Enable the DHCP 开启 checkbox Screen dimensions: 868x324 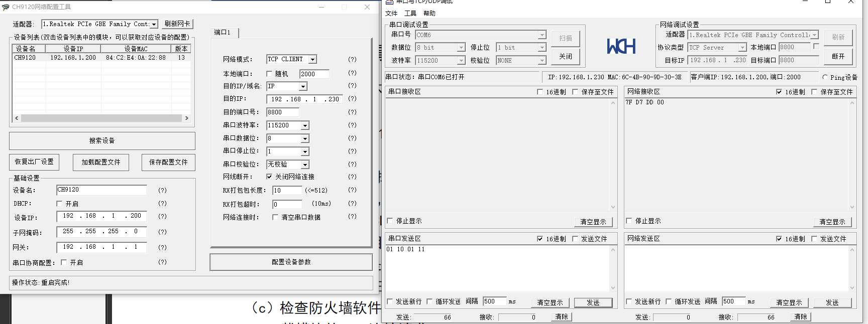pos(60,204)
